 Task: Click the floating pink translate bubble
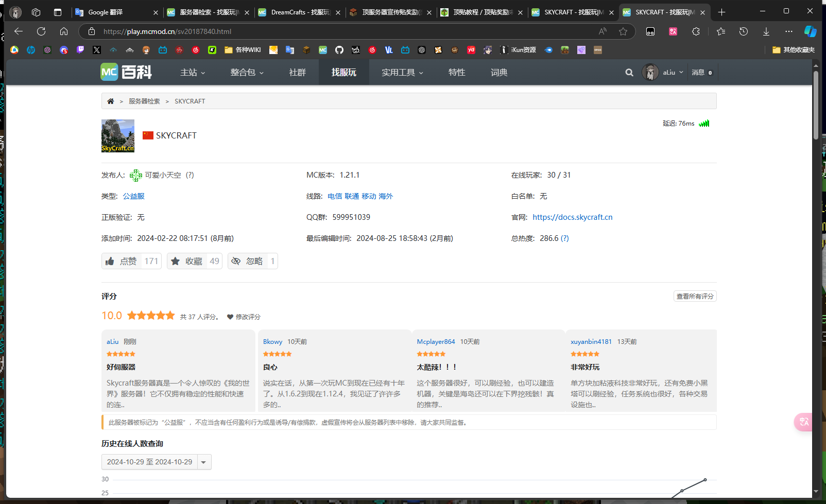(x=803, y=422)
